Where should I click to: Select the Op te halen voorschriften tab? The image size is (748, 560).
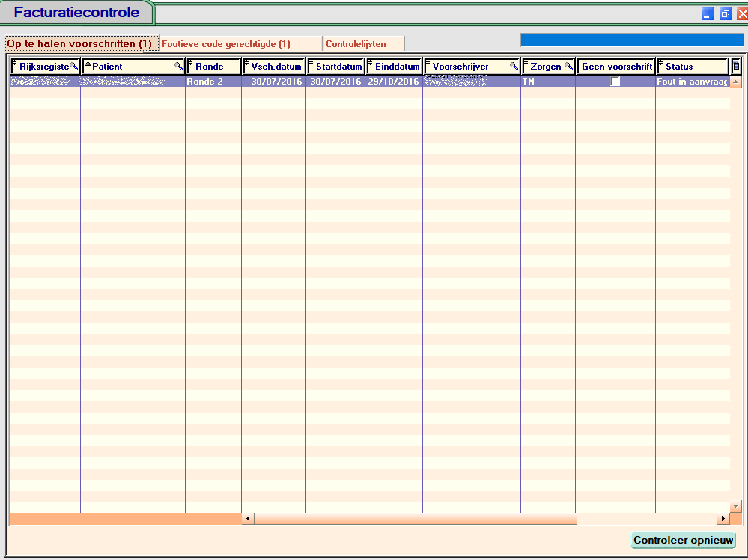click(x=79, y=44)
